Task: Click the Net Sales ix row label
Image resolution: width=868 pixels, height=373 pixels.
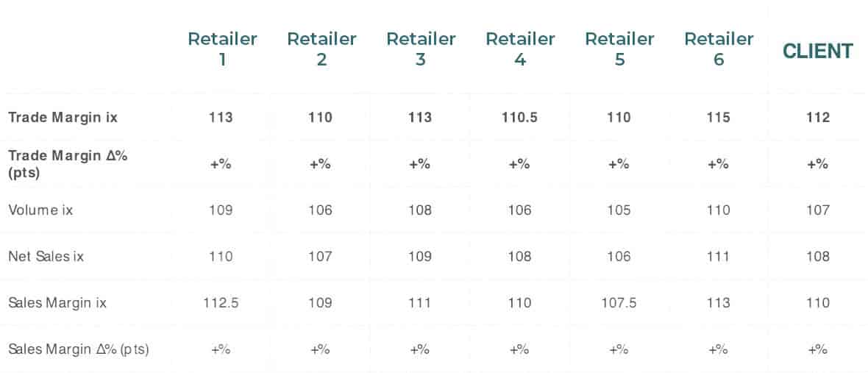Action: coord(46,256)
